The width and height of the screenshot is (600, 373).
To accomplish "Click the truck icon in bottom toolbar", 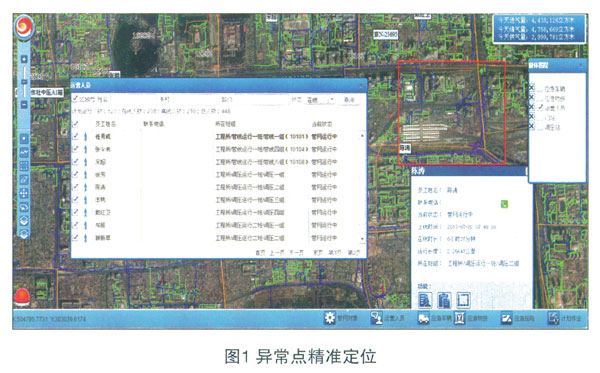I will (424, 318).
